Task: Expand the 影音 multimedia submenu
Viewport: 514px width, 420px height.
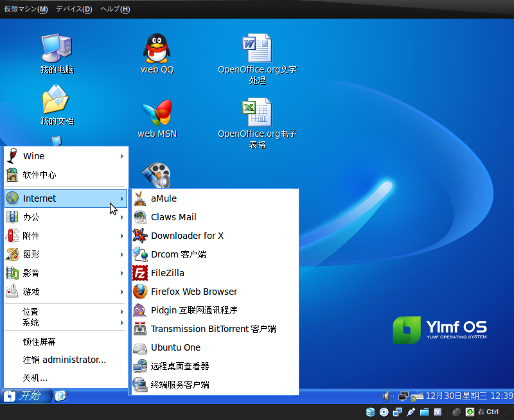Action: tap(37, 273)
